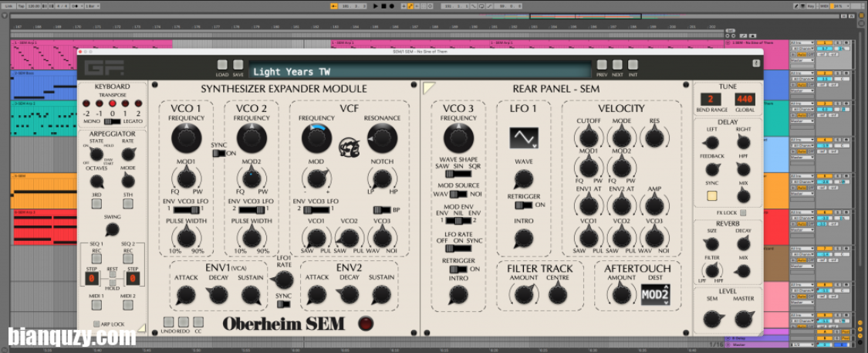Click the SEQ 1 STEP counter display
The image size is (868, 353).
[92, 277]
